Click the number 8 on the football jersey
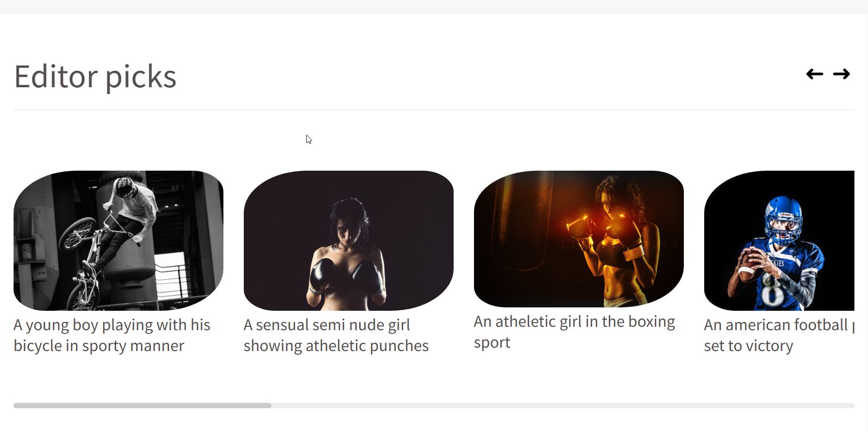This screenshot has height=432, width=868. click(772, 289)
